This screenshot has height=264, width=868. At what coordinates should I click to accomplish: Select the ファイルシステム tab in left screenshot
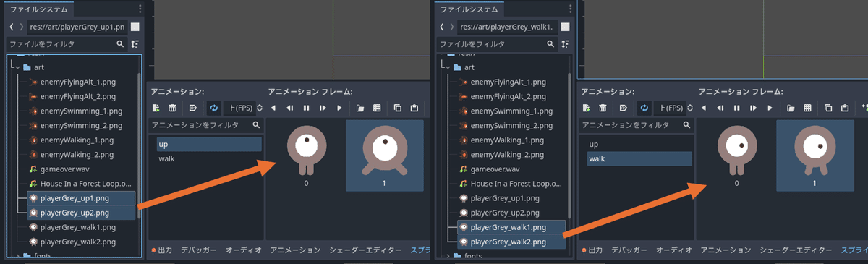(x=38, y=9)
